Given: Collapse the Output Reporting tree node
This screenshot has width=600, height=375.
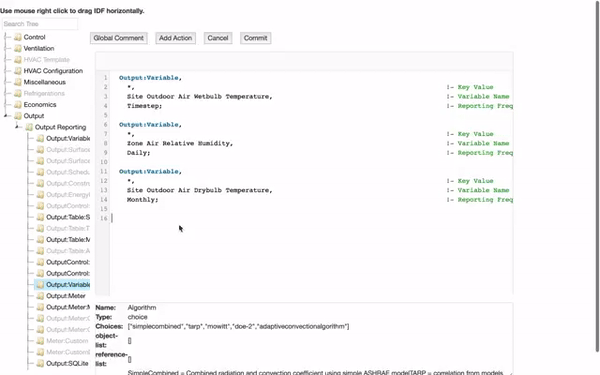Looking at the screenshot, I should [x=17, y=127].
